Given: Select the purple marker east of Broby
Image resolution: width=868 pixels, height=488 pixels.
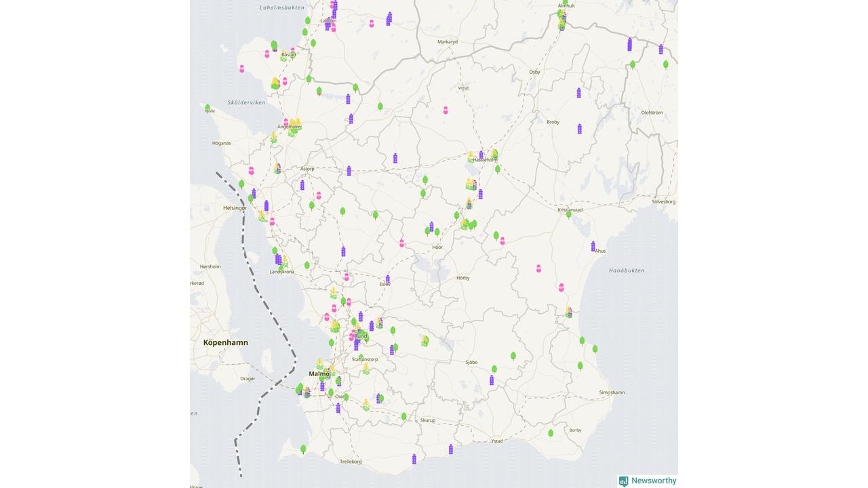Looking at the screenshot, I should pos(580,129).
